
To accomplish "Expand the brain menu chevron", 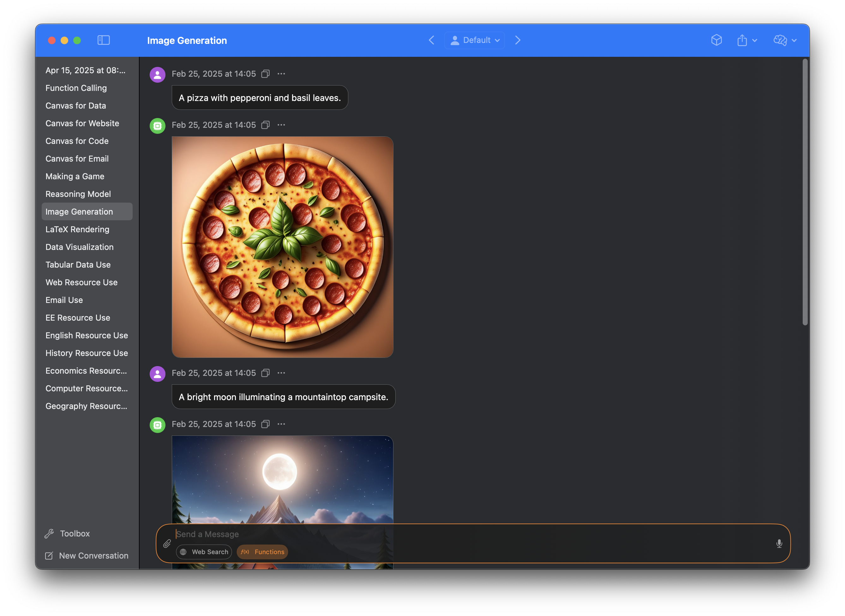I will [x=794, y=41].
